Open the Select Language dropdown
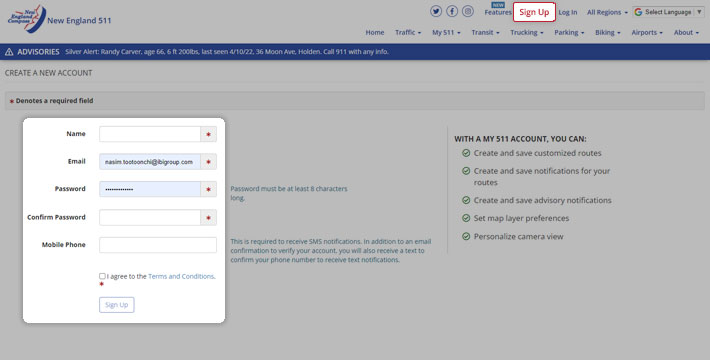This screenshot has height=360, width=710. pyautogui.click(x=668, y=12)
